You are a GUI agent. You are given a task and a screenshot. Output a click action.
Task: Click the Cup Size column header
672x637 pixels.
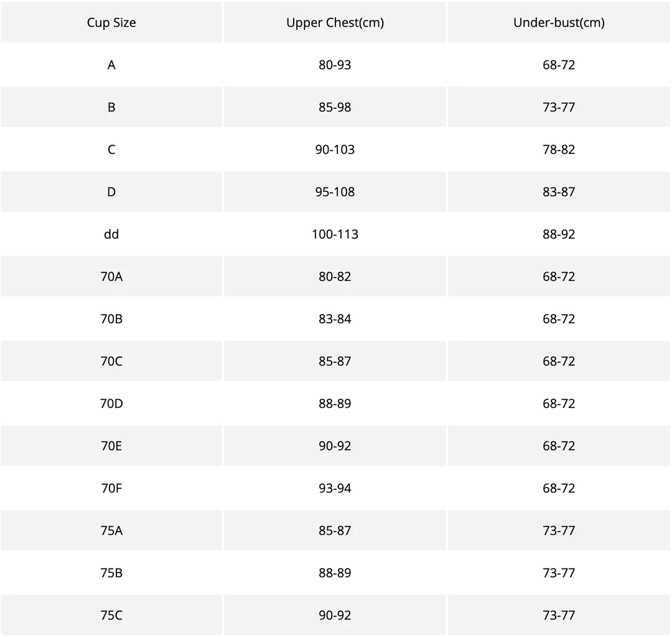tap(111, 22)
